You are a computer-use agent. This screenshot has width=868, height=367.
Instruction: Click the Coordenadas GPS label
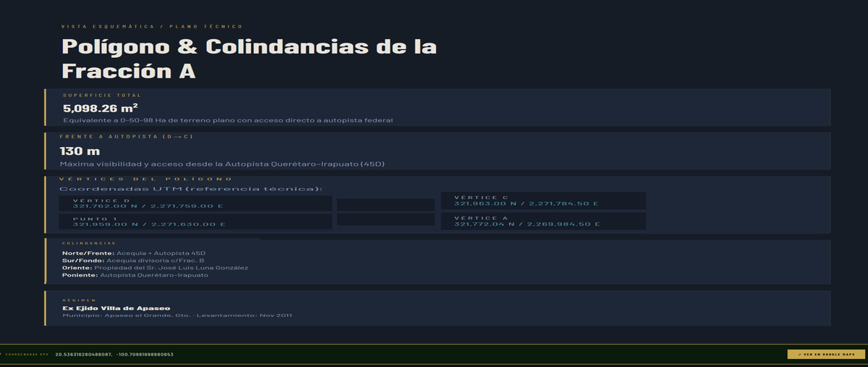(x=27, y=355)
